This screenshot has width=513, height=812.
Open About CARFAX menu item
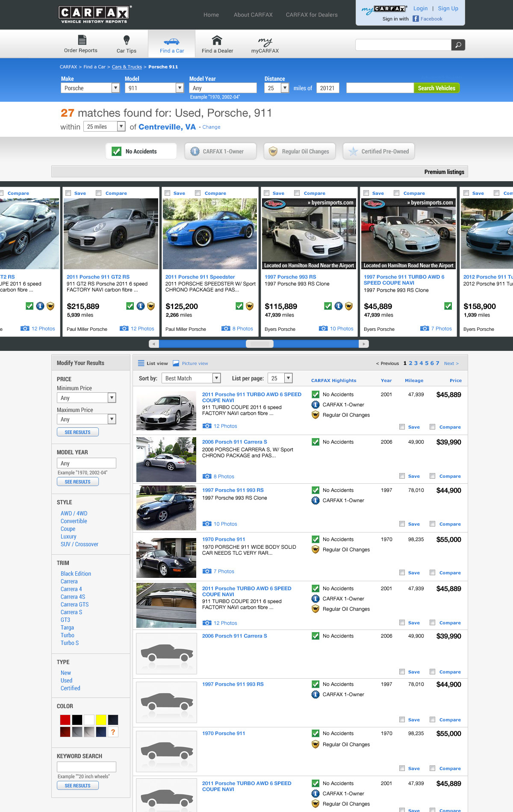pyautogui.click(x=253, y=15)
